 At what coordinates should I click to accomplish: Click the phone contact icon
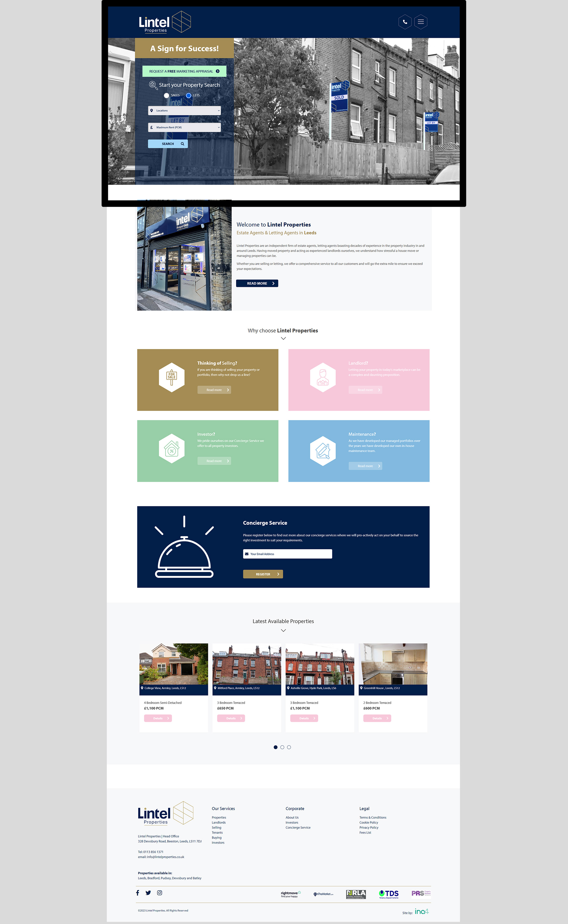coord(404,22)
